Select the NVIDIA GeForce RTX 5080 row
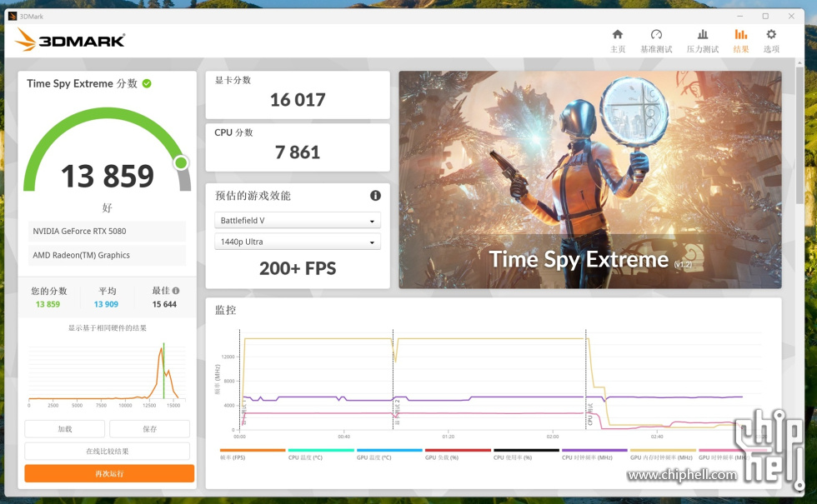This screenshot has width=817, height=504. pos(107,232)
